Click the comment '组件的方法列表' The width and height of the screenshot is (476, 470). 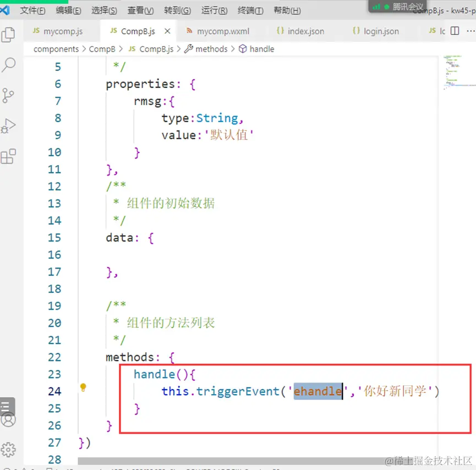[171, 323]
